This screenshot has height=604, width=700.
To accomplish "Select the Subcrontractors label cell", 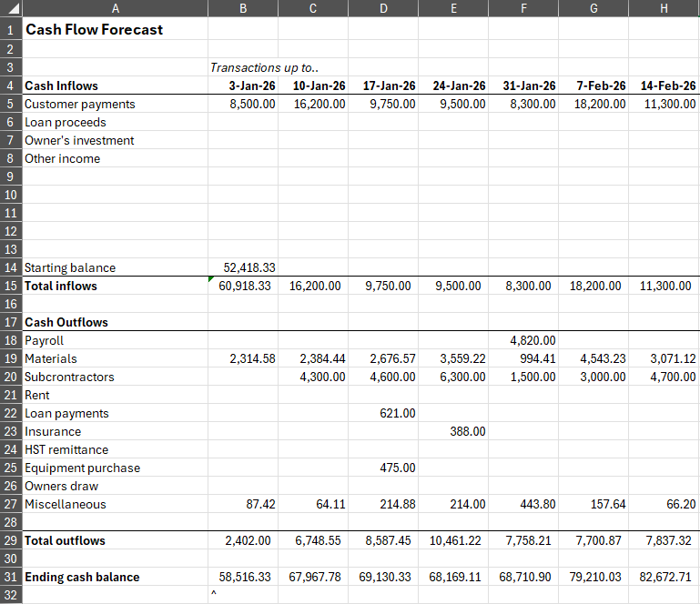I will click(x=116, y=377).
